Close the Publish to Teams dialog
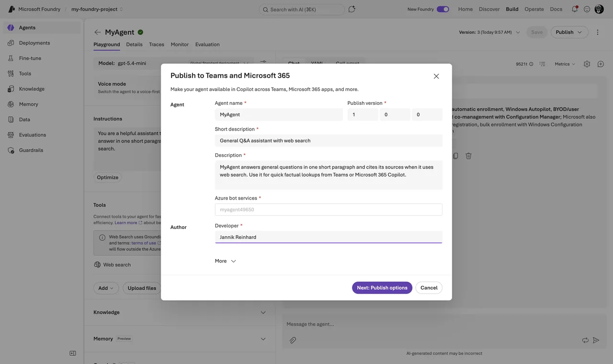 click(436, 76)
